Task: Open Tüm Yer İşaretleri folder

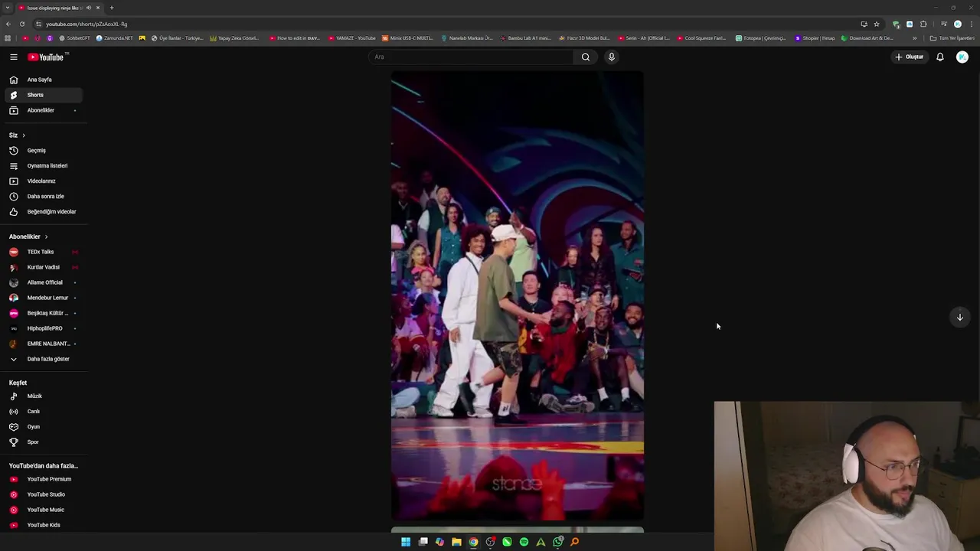Action: point(952,38)
